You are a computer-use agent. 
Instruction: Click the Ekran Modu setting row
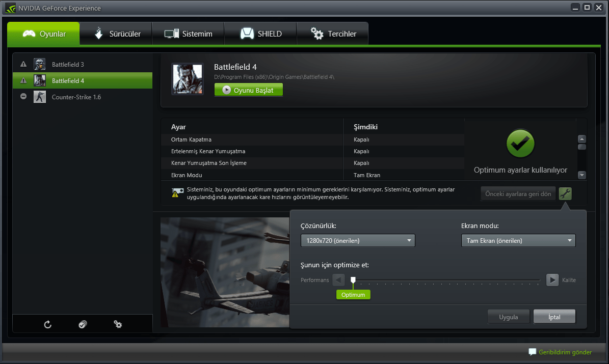click(313, 175)
